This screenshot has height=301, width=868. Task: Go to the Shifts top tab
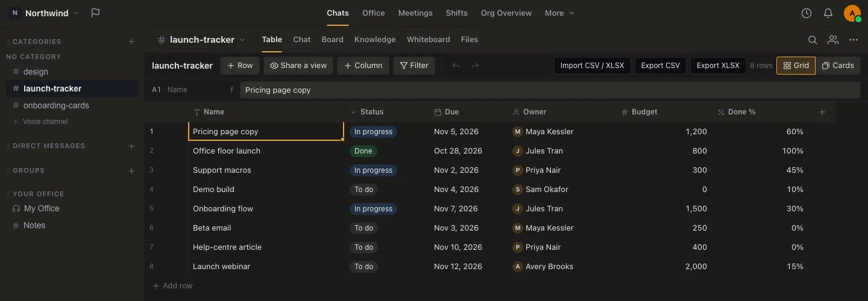tap(457, 13)
